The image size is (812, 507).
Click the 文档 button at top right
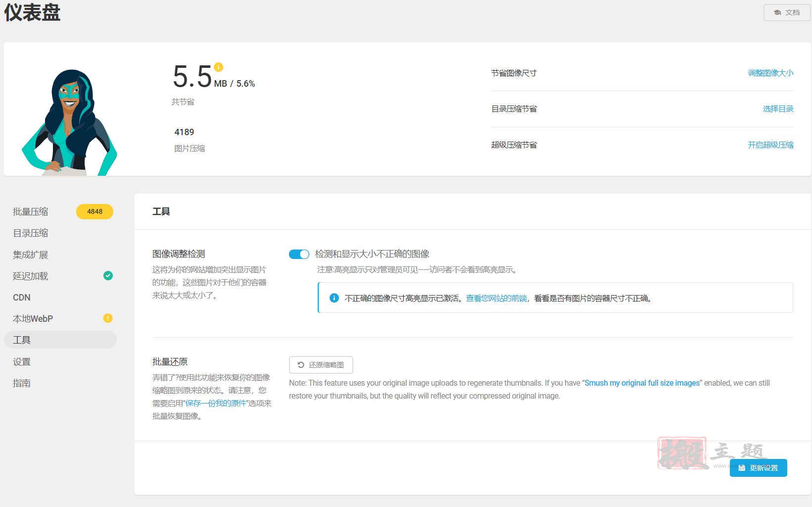tap(787, 12)
